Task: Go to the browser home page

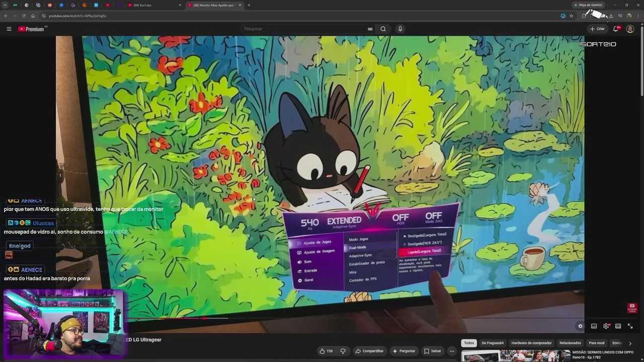Action: coord(33,16)
